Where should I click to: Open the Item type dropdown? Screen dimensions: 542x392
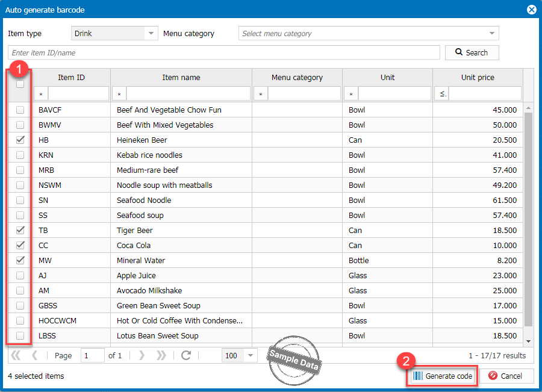tap(151, 34)
